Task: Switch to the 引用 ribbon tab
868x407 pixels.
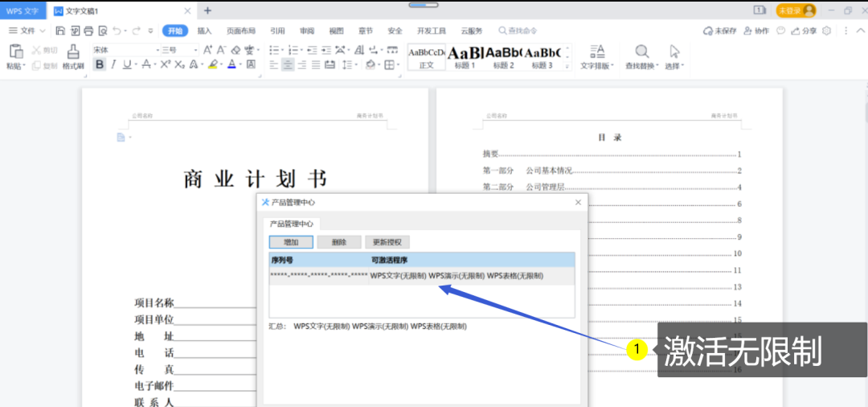Action: (277, 31)
